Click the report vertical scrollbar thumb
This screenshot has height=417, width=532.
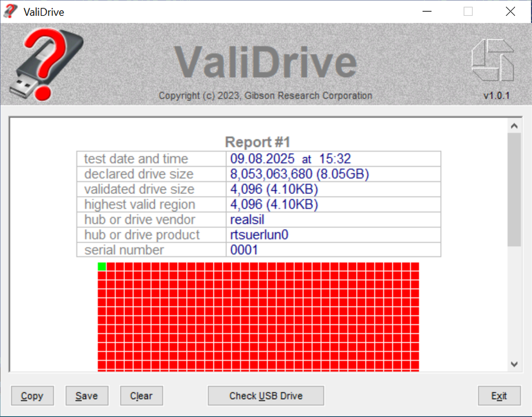pos(514,190)
